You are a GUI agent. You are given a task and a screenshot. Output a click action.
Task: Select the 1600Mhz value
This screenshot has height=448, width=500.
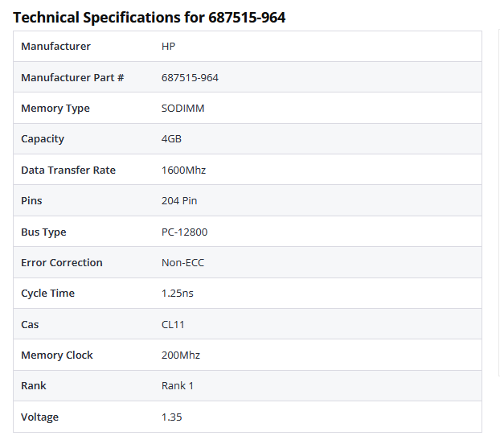pyautogui.click(x=183, y=171)
